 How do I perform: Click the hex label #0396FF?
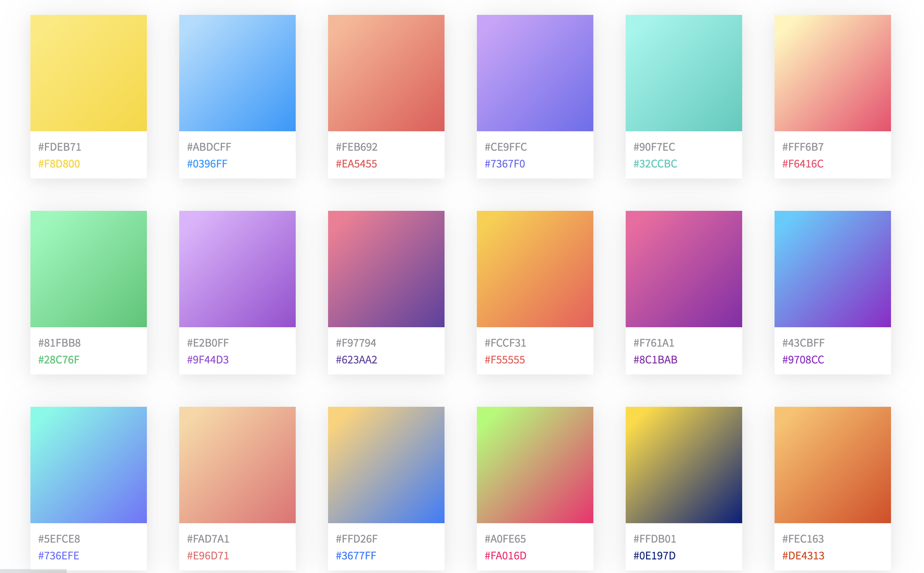coord(207,164)
